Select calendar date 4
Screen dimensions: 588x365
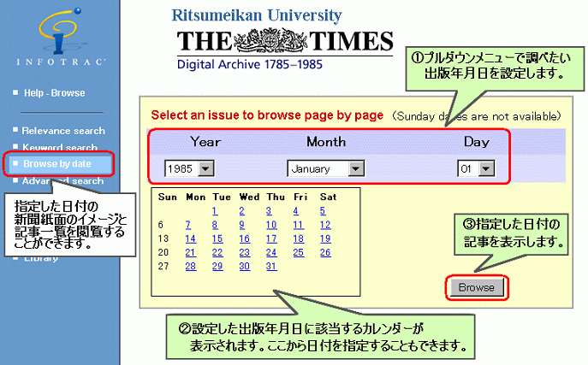(296, 211)
